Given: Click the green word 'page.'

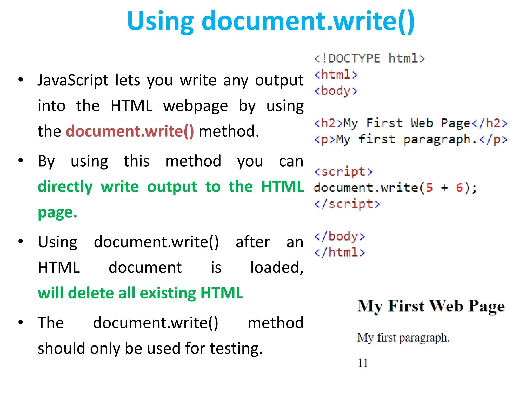Looking at the screenshot, I should pos(57,213).
